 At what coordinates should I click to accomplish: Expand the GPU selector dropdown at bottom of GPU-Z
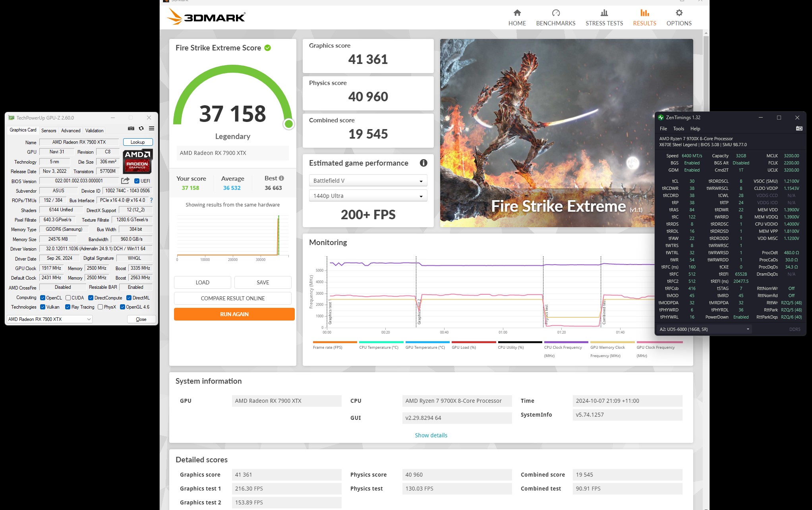90,319
